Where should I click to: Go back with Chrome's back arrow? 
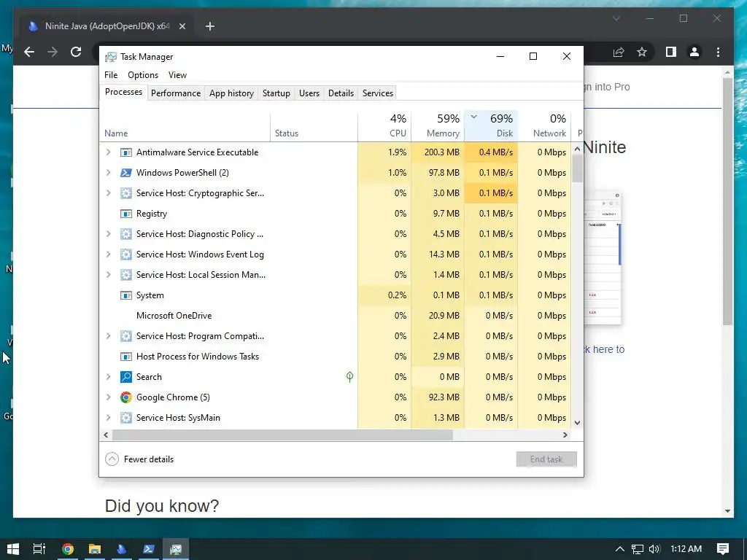point(29,52)
